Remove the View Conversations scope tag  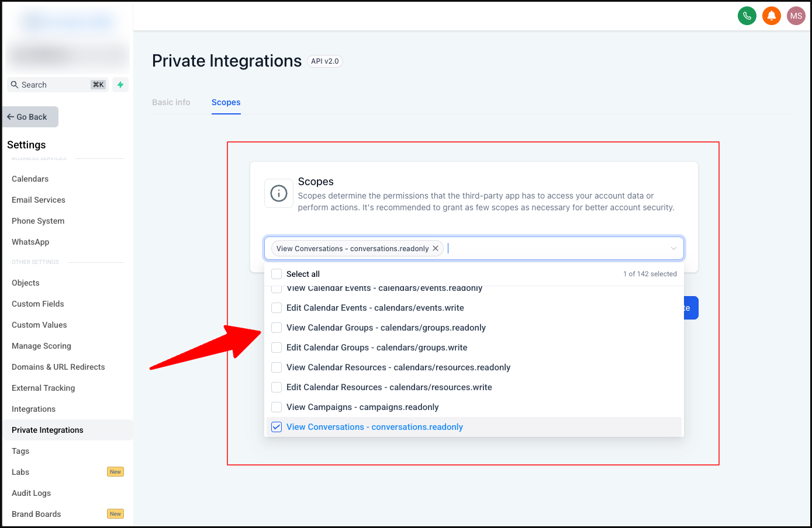436,248
